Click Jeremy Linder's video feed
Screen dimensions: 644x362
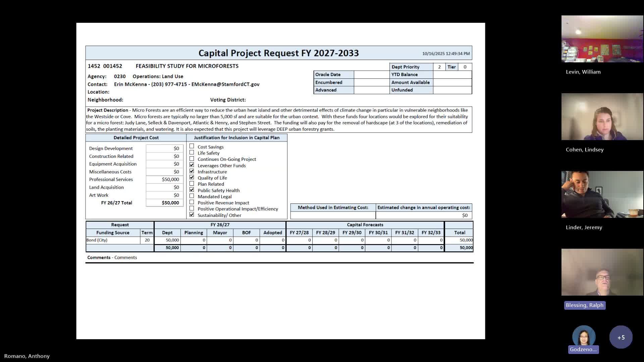point(602,194)
